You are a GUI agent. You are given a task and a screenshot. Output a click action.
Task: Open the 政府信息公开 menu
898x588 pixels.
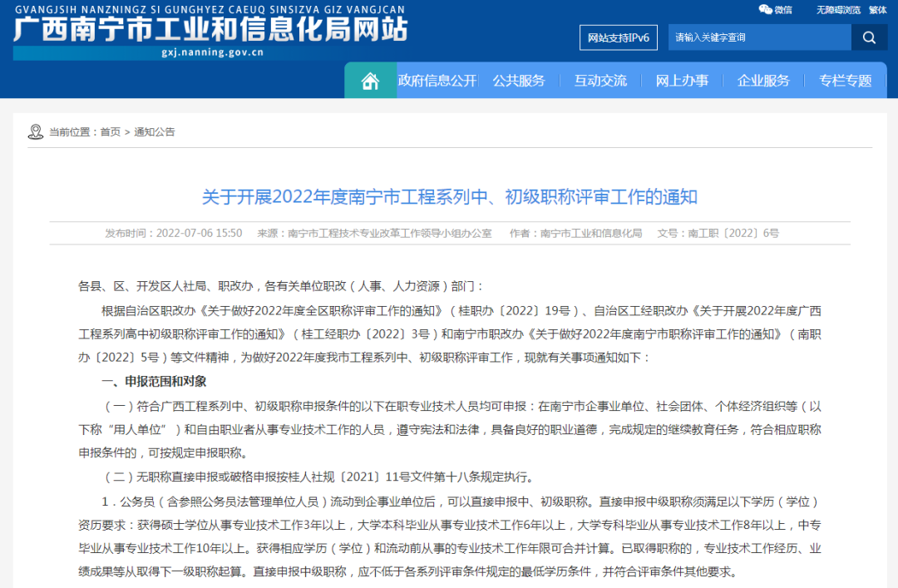coord(437,81)
